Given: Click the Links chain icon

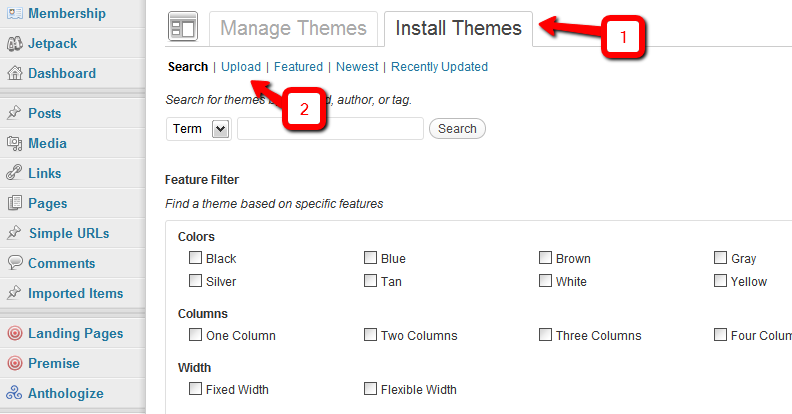Looking at the screenshot, I should pos(14,173).
